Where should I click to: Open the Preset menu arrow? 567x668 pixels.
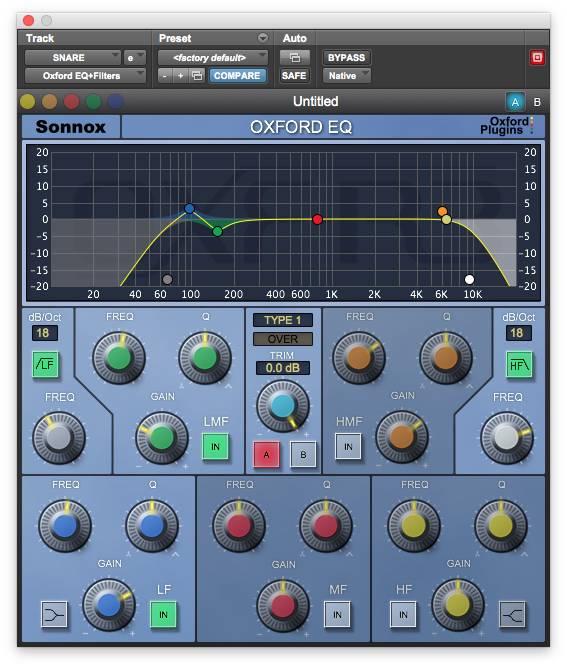(x=263, y=38)
